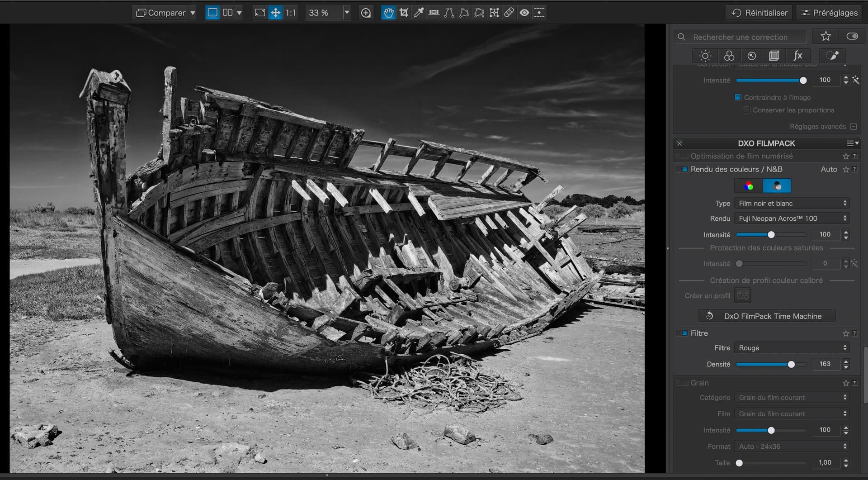Open the Color corrections tab icon
Image resolution: width=868 pixels, height=480 pixels.
tap(729, 56)
